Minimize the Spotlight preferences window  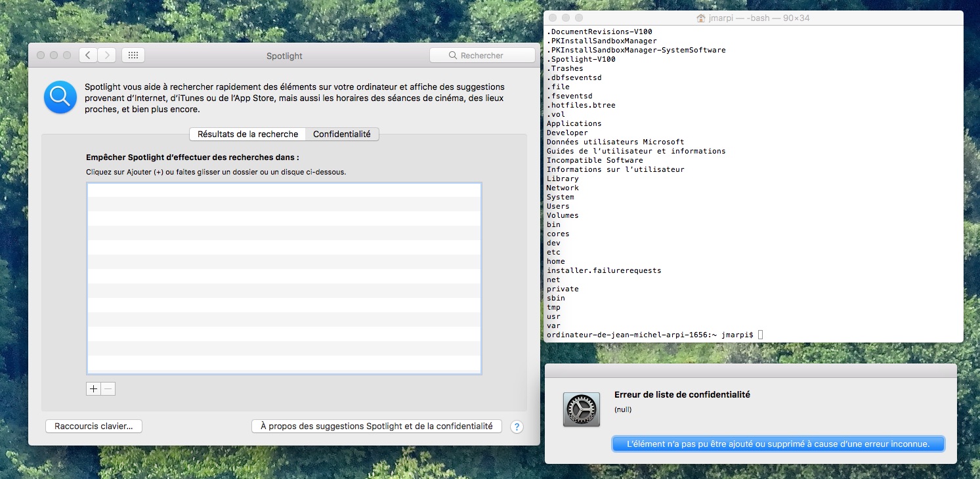[54, 56]
